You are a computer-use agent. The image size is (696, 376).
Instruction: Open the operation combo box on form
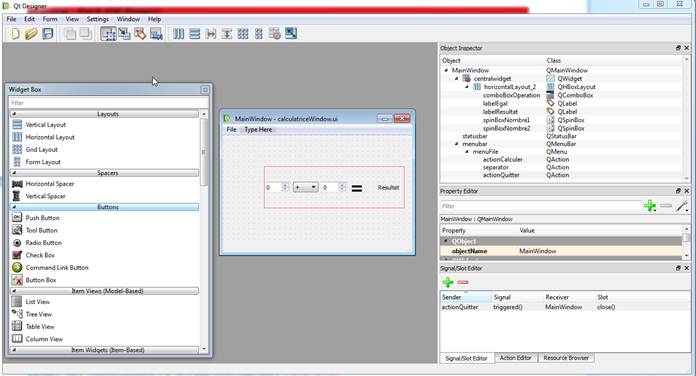[305, 187]
